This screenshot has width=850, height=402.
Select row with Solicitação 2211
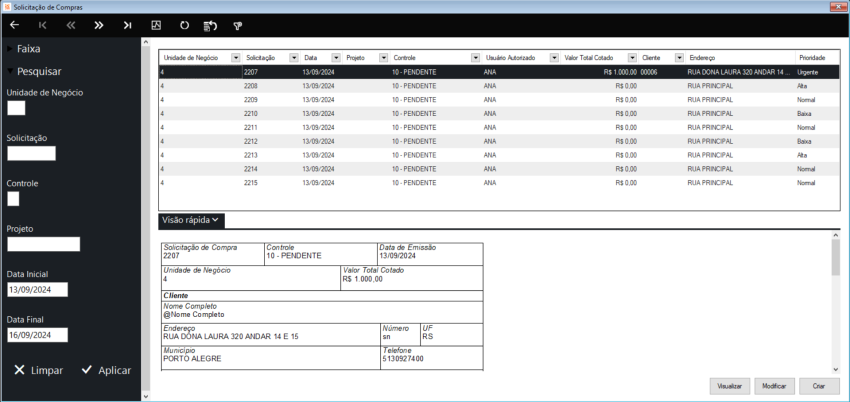click(x=499, y=128)
